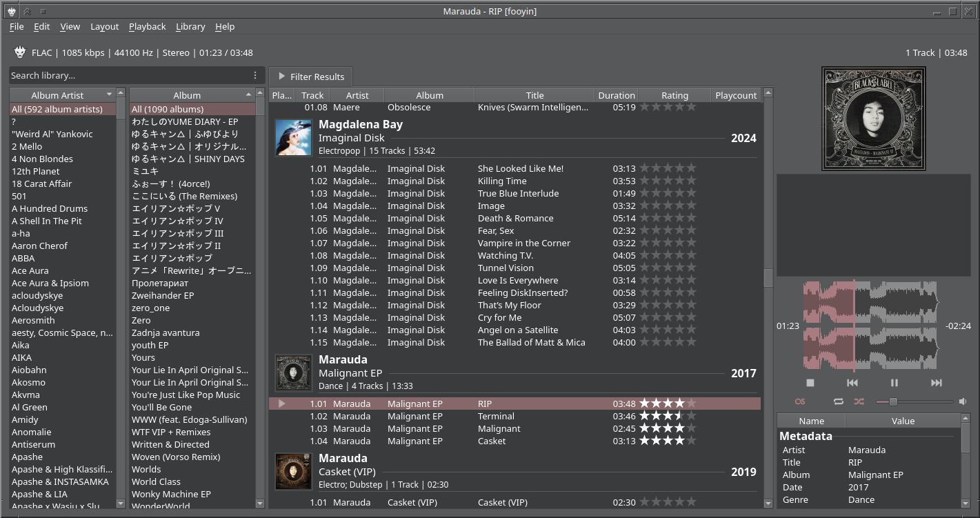Click Imaginal Disk album cover thumbnail
Screen dimensions: 980x518
point(294,137)
